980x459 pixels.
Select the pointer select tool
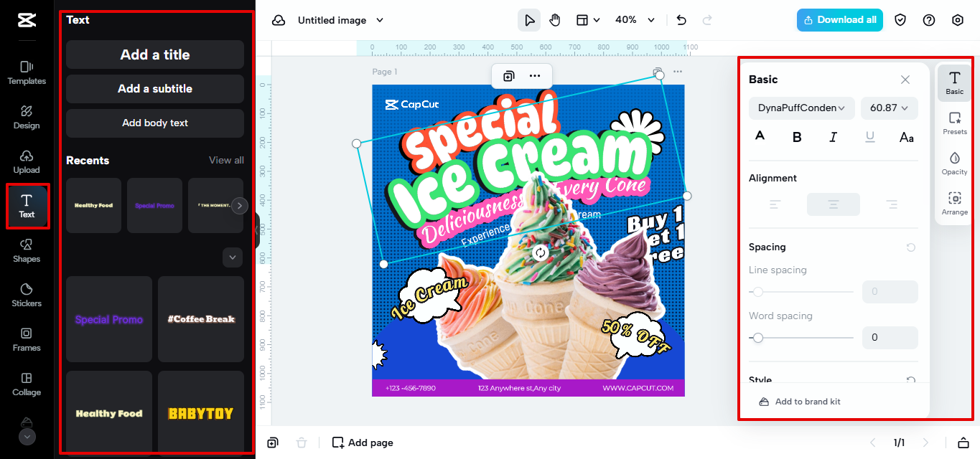(529, 20)
